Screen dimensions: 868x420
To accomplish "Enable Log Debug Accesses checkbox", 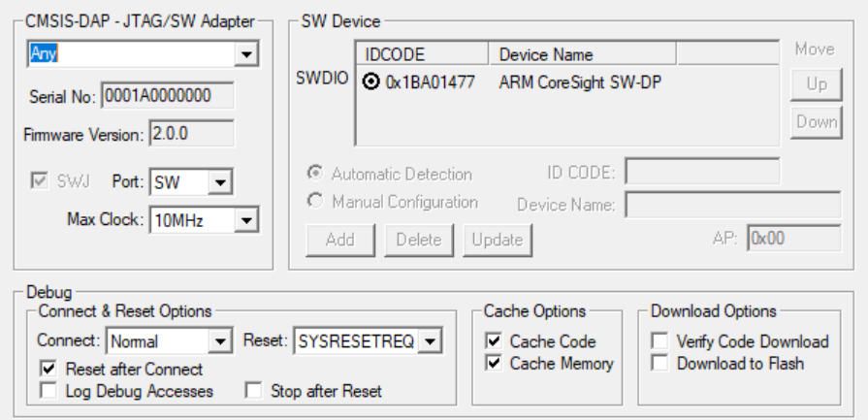I will coord(48,391).
